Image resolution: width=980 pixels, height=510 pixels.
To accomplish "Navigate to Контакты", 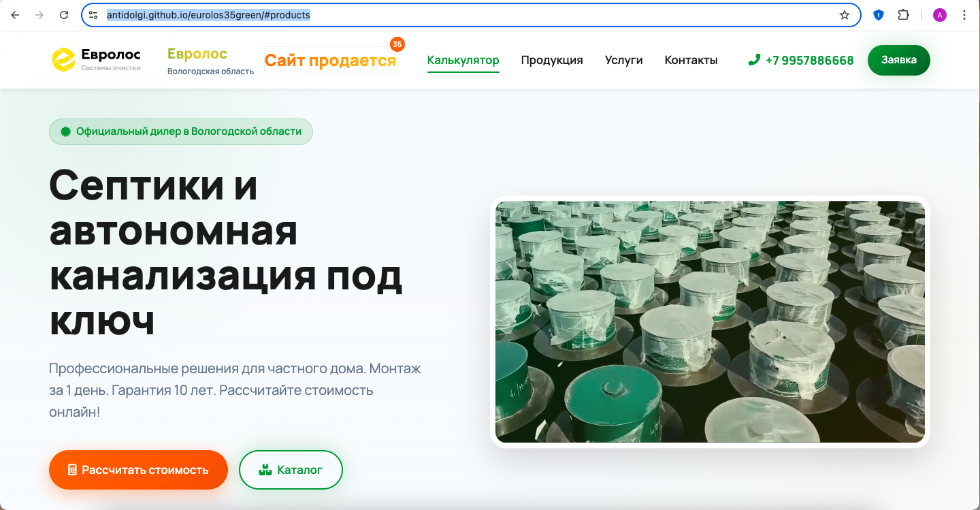I will 691,60.
